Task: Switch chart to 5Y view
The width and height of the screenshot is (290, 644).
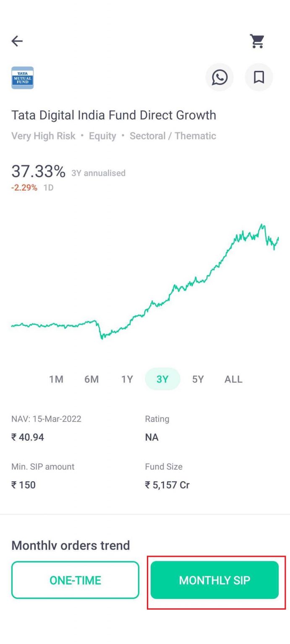Action: click(198, 379)
